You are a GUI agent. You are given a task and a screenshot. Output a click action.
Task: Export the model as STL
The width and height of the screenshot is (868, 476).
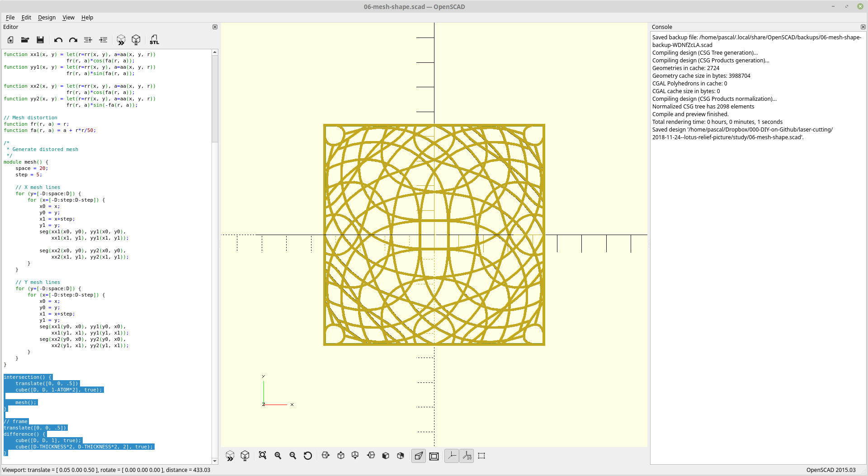pyautogui.click(x=154, y=40)
